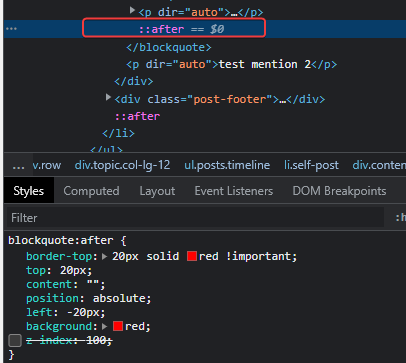406x363 pixels.
Task: Select the li.self-post breadcrumb
Action: pyautogui.click(x=311, y=165)
